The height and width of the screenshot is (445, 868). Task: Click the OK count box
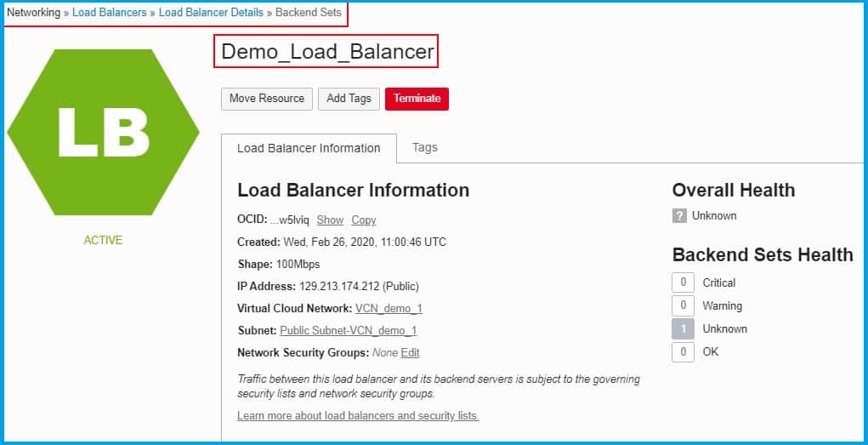tap(684, 352)
